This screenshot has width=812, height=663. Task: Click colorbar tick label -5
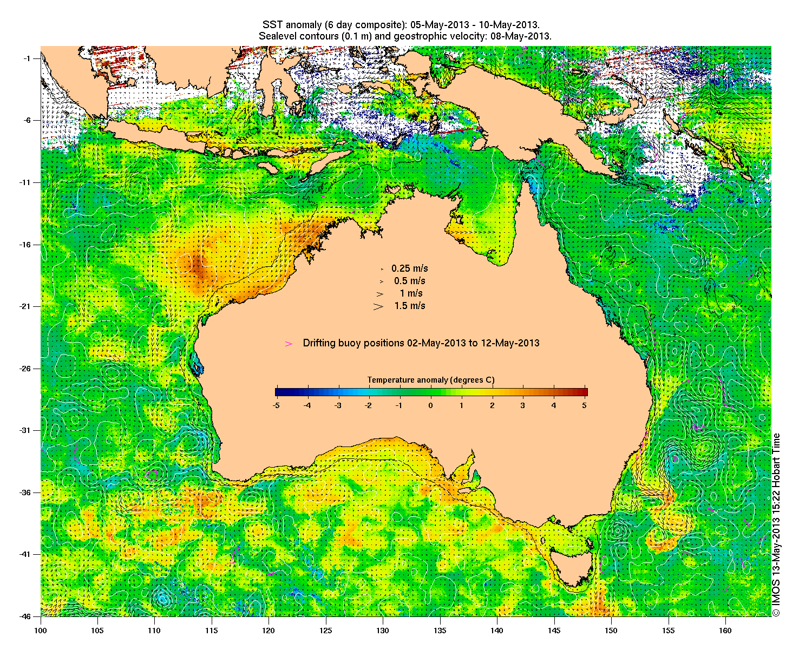(x=276, y=405)
